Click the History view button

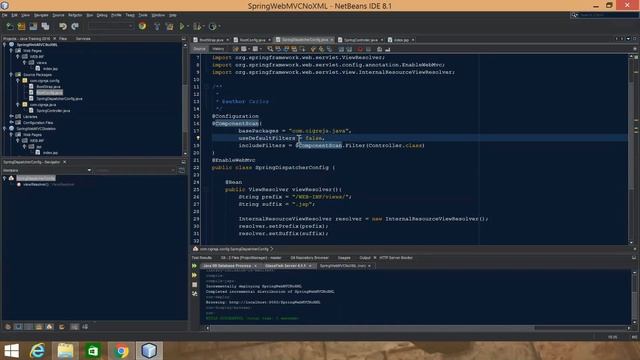tap(218, 49)
